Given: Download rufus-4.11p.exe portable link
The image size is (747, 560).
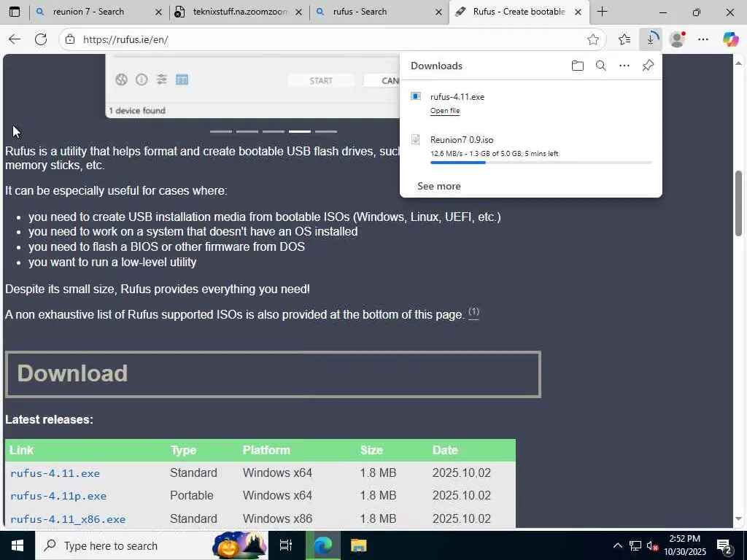Looking at the screenshot, I should tap(58, 496).
